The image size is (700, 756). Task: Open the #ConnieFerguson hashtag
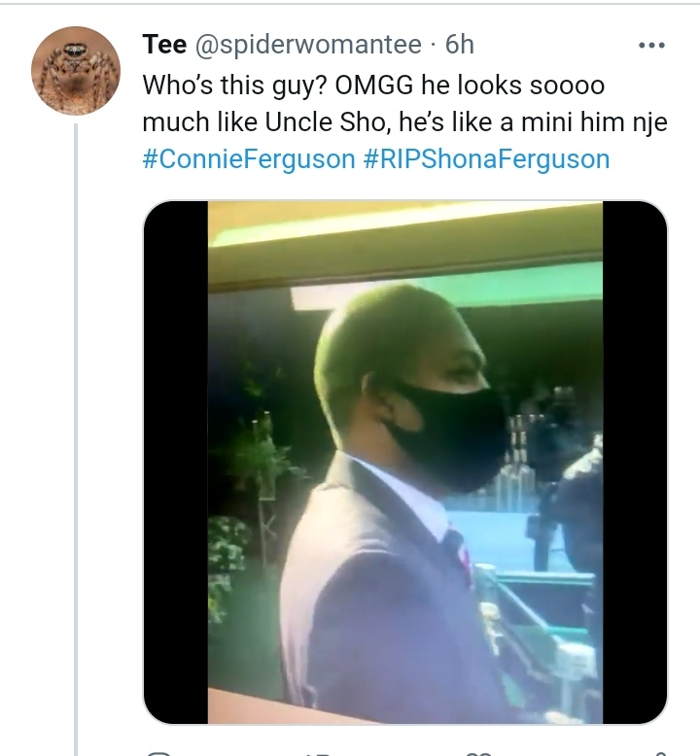(x=249, y=158)
